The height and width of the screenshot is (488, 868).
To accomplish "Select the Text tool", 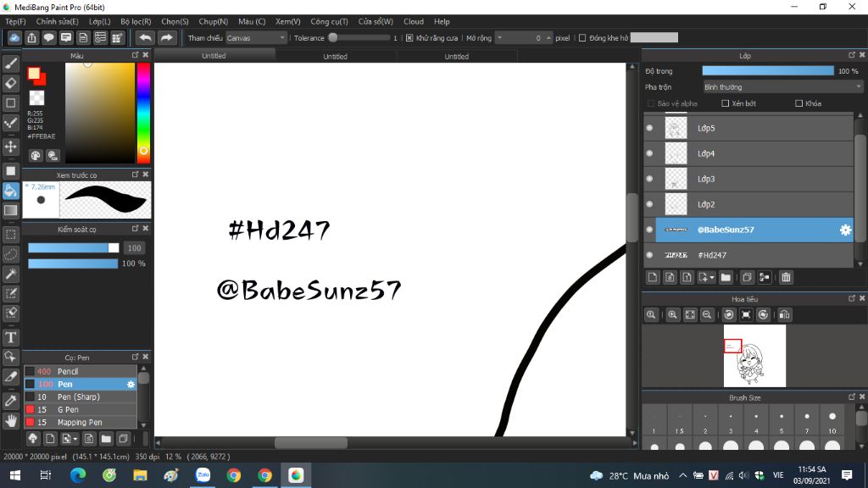I will coord(10,337).
